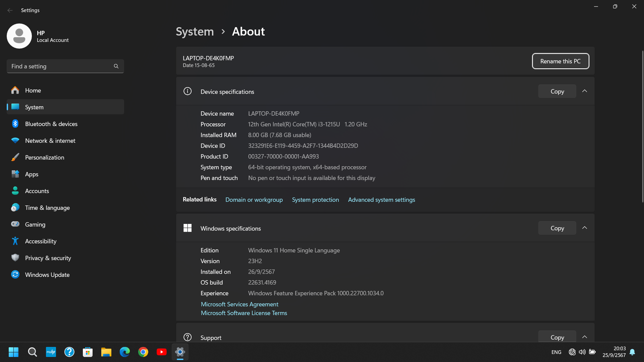
Task: Click the HP user avatar picture
Action: click(x=19, y=36)
